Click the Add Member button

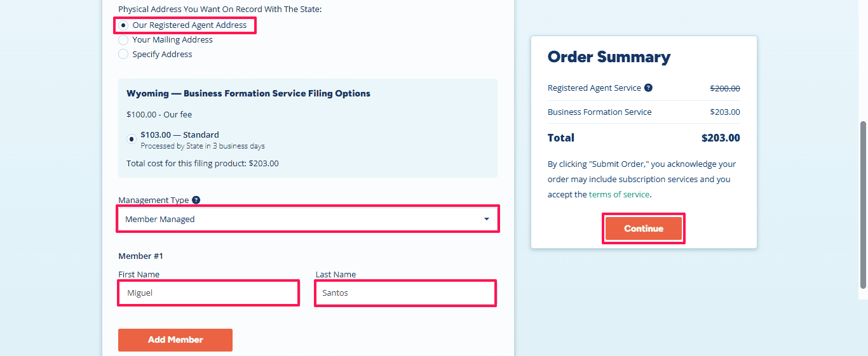175,340
